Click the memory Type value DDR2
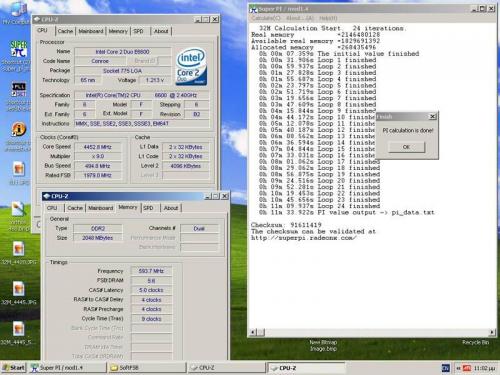The height and width of the screenshot is (375, 500). click(98, 228)
